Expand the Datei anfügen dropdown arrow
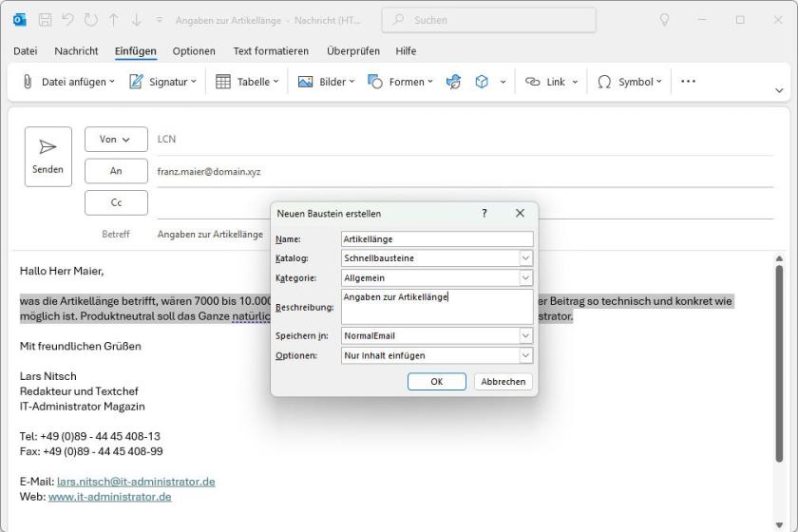The image size is (798, 532). pos(112,82)
